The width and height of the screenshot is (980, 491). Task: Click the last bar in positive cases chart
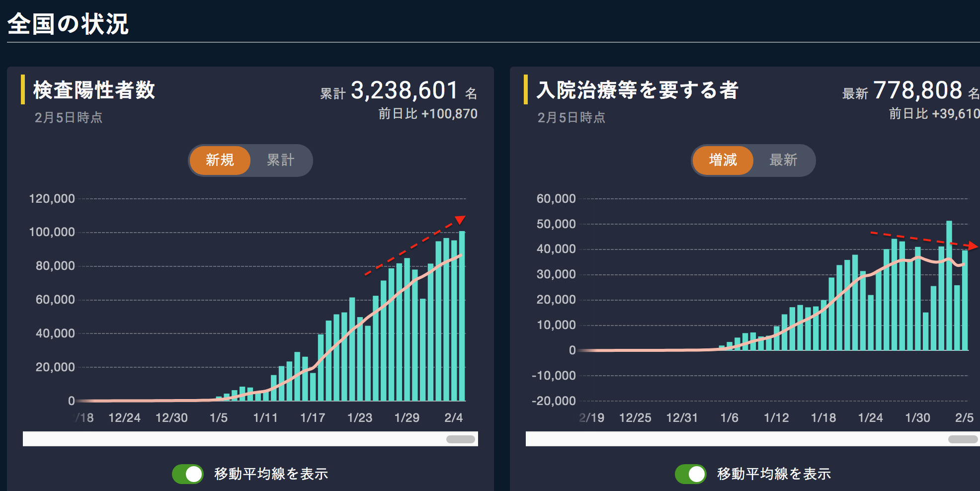click(462, 316)
